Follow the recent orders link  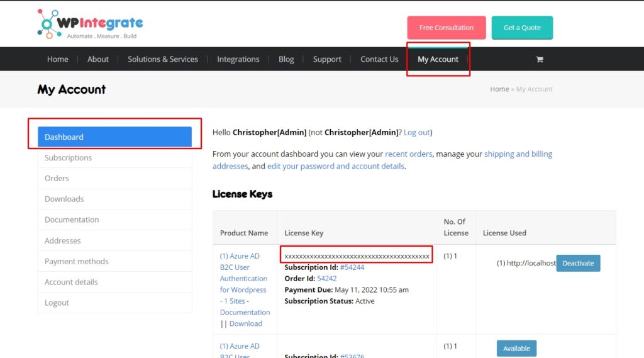[x=408, y=154]
